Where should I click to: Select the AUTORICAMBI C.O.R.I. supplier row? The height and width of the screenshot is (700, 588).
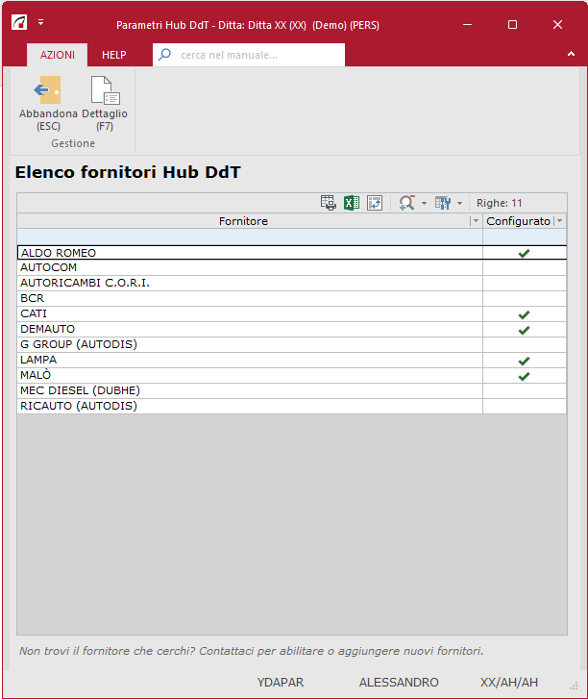[x=86, y=284]
